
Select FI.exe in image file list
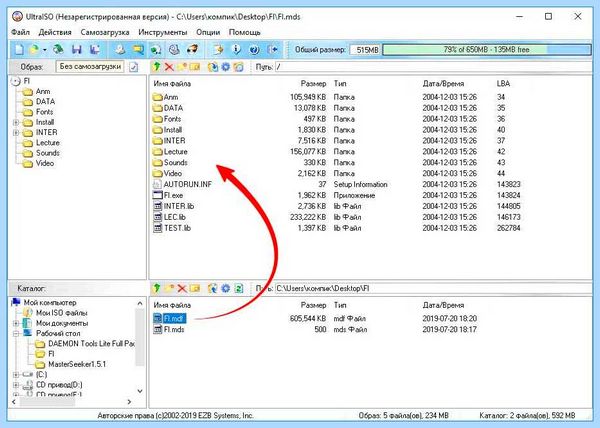click(x=173, y=195)
